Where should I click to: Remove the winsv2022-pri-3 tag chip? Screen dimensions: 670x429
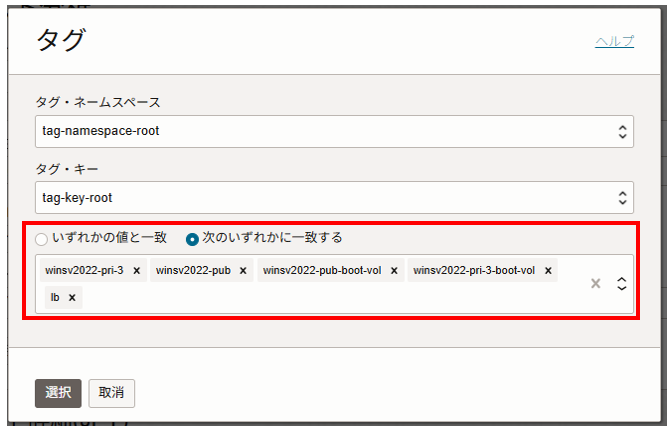click(136, 271)
